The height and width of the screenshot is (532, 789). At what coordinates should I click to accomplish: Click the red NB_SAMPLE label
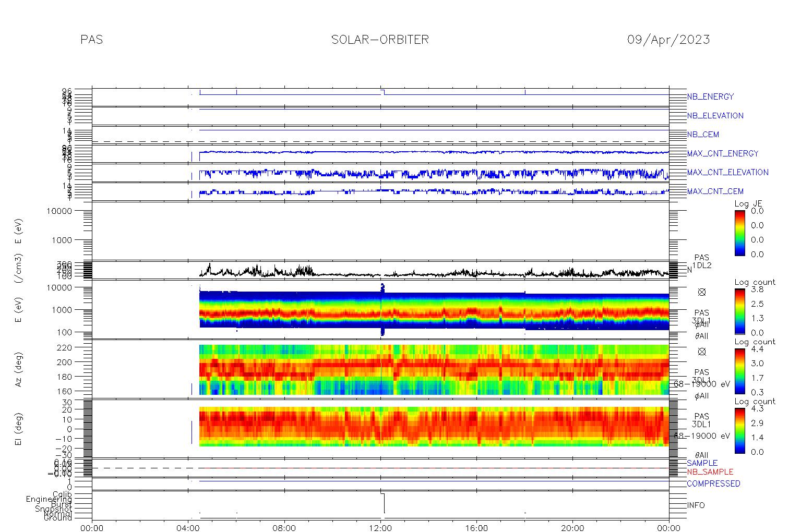(710, 471)
